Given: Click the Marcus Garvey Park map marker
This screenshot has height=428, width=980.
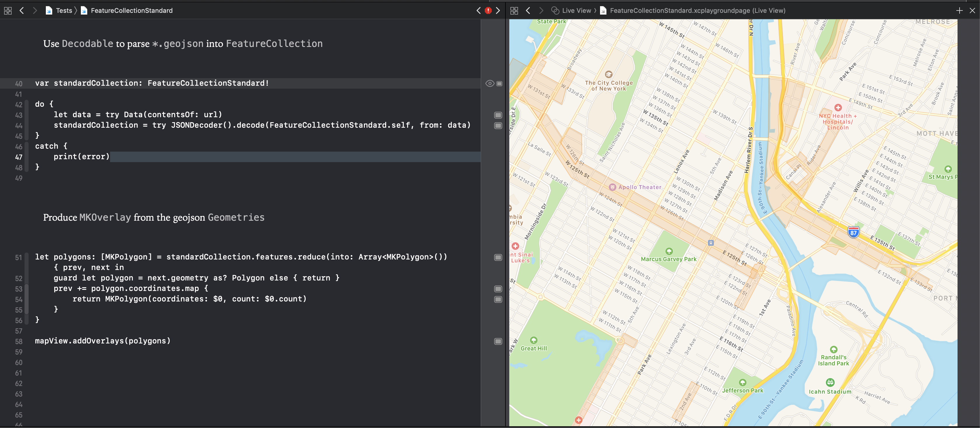Looking at the screenshot, I should [669, 251].
